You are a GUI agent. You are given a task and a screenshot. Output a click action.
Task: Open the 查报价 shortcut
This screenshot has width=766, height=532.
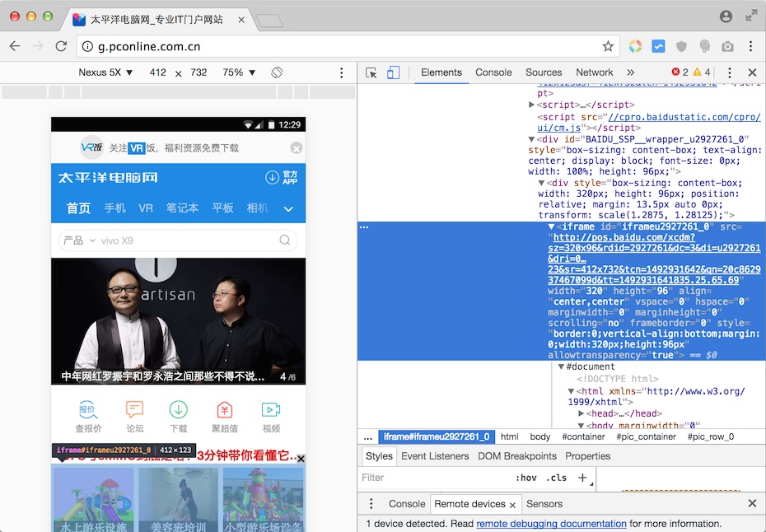tap(88, 417)
